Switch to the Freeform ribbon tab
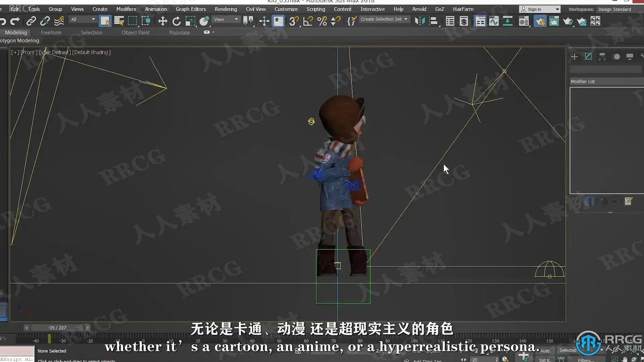Image resolution: width=644 pixels, height=362 pixels. (51, 33)
